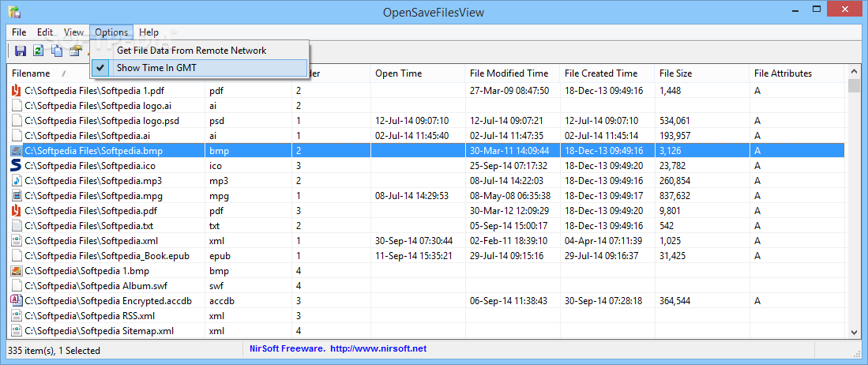Click the PDF icon of Softpedia Files\Softpedia.pdf

point(17,210)
